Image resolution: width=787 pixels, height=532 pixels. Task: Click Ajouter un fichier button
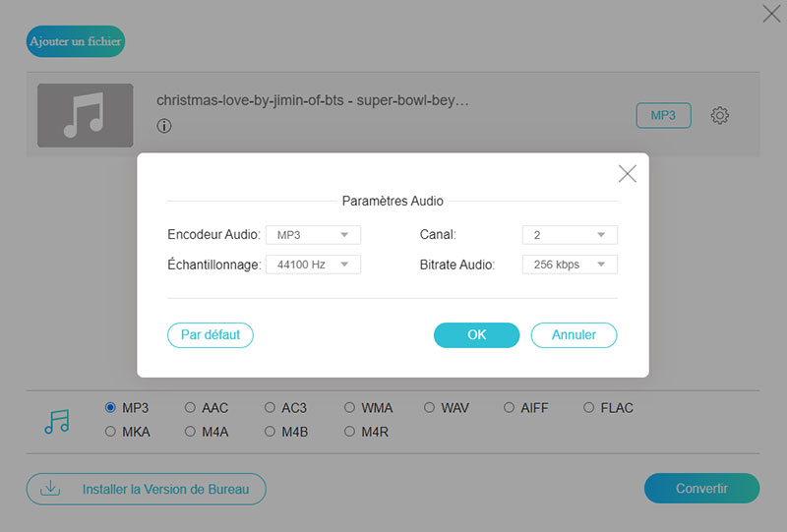pyautogui.click(x=76, y=41)
